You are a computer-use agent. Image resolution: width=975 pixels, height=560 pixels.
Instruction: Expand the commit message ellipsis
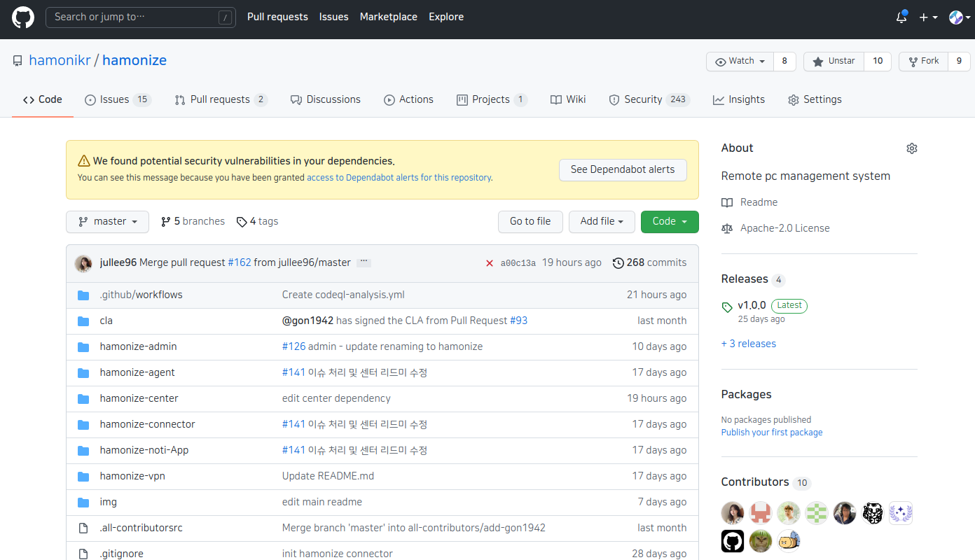[x=364, y=263]
